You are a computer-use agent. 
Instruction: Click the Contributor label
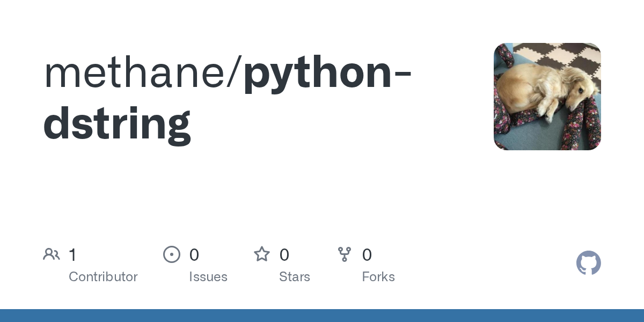[103, 277]
